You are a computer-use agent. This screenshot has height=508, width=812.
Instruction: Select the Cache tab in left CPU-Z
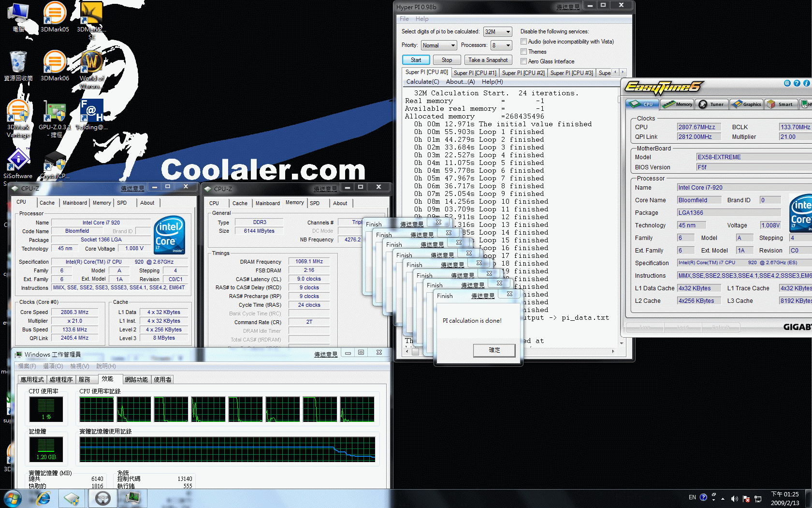click(x=47, y=203)
